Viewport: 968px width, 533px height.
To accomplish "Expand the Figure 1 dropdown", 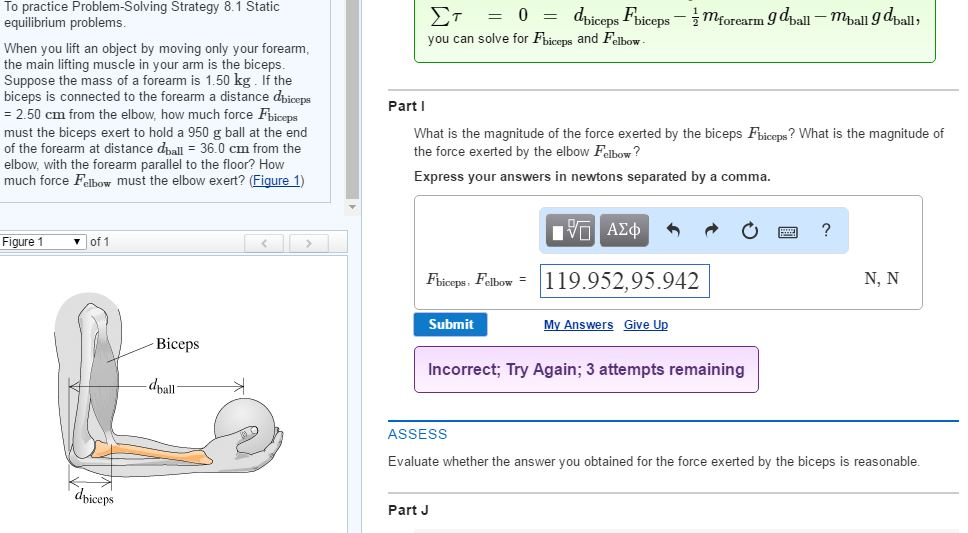I will [x=43, y=241].
